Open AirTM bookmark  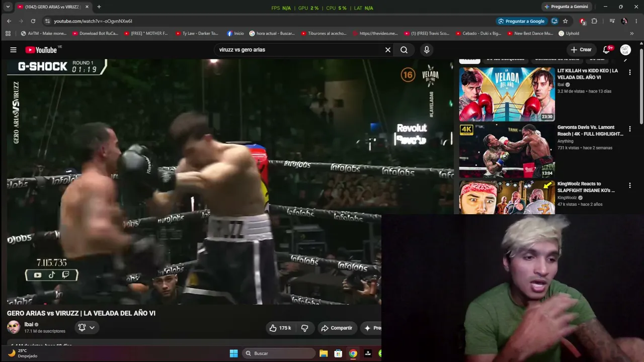(44, 34)
